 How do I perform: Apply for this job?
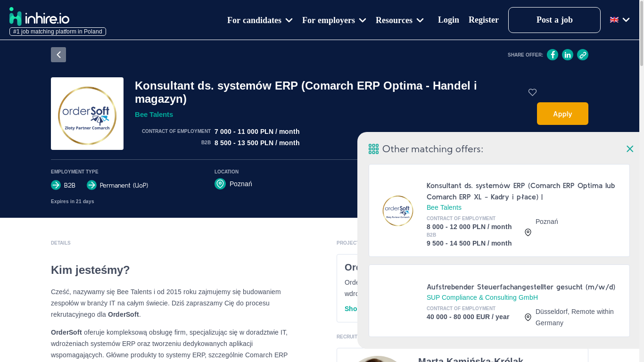coord(562,114)
